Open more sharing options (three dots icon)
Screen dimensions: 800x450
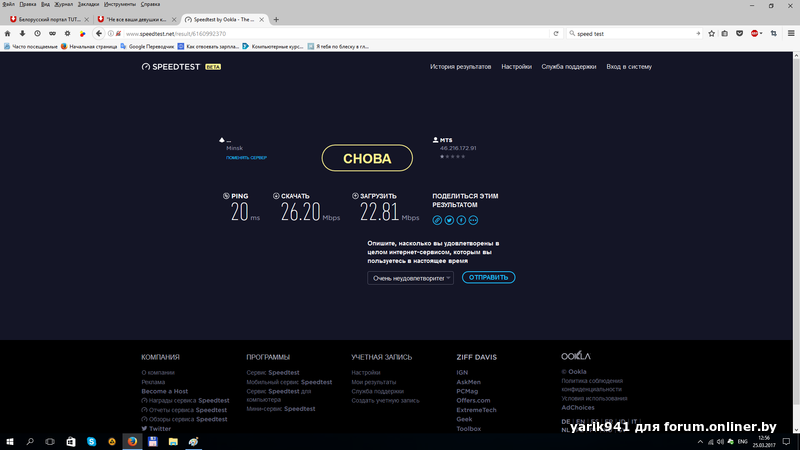pos(473,220)
